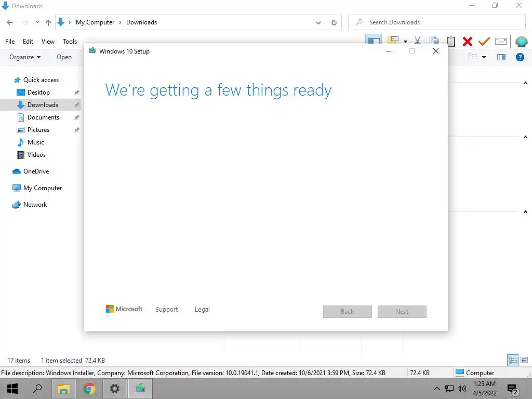This screenshot has height=399, width=532.
Task: Open the Edit menu
Action: coord(28,42)
